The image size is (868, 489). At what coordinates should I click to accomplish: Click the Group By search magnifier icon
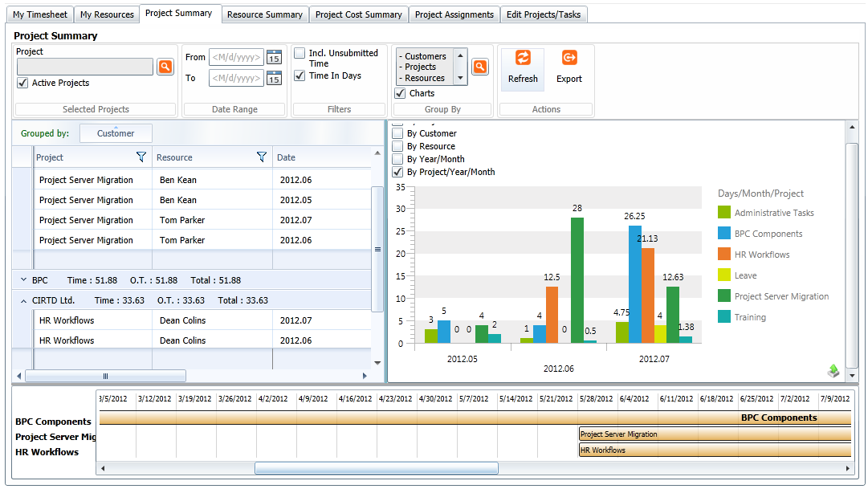point(480,67)
